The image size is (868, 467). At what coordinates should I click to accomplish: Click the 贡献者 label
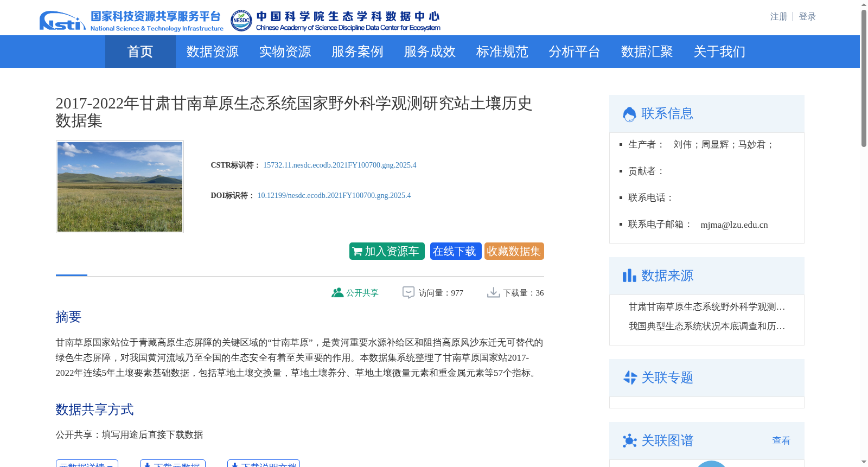click(646, 171)
